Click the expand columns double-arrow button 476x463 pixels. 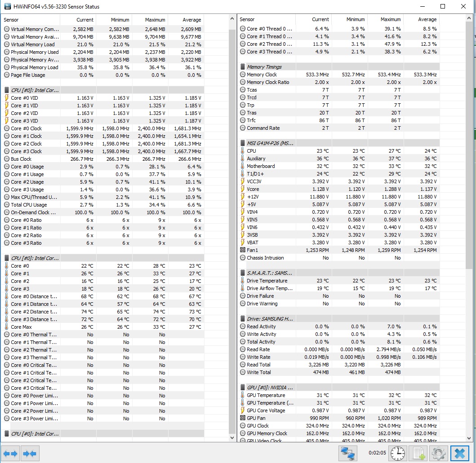(10, 453)
